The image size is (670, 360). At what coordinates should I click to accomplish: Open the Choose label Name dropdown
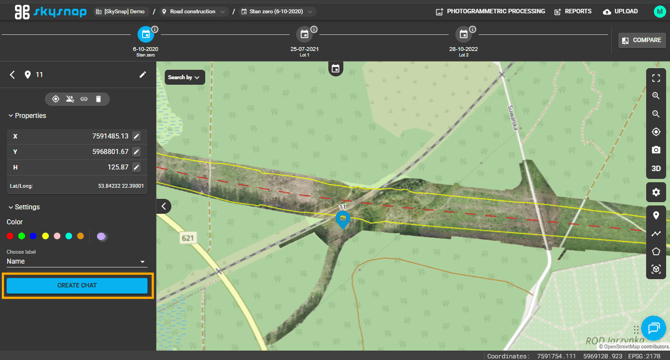76,261
